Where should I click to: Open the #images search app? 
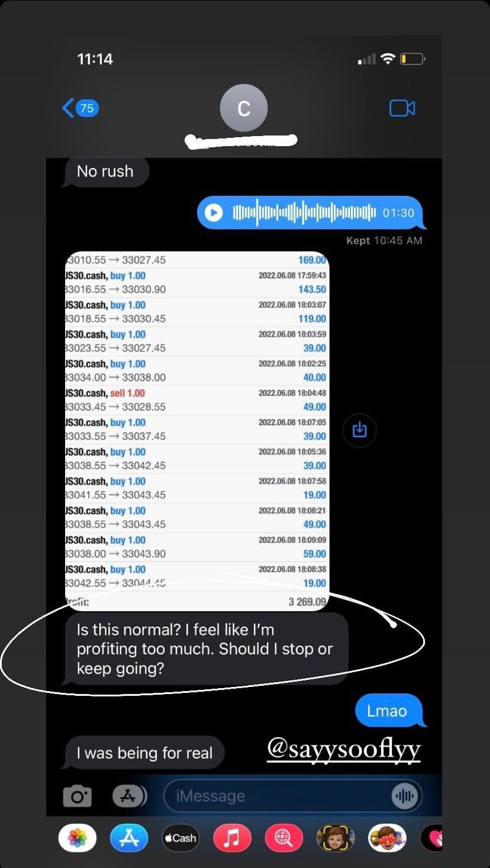284,838
